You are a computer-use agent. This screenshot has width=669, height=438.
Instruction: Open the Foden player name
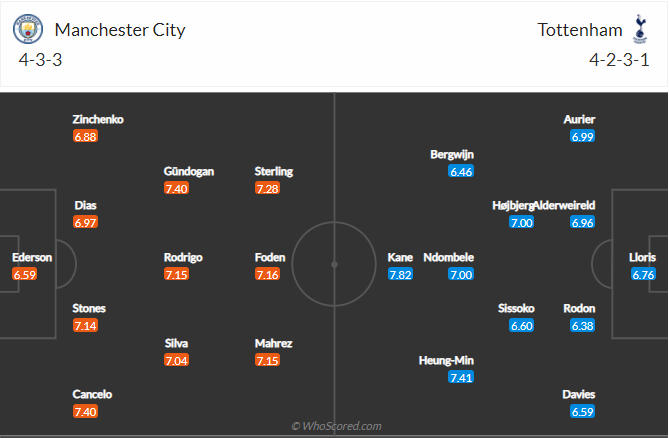[x=270, y=257]
